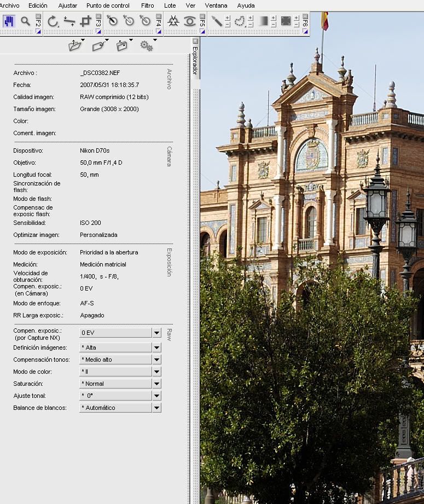Expand the plus button above Explorador
The width and height of the screenshot is (424, 504).
(195, 41)
